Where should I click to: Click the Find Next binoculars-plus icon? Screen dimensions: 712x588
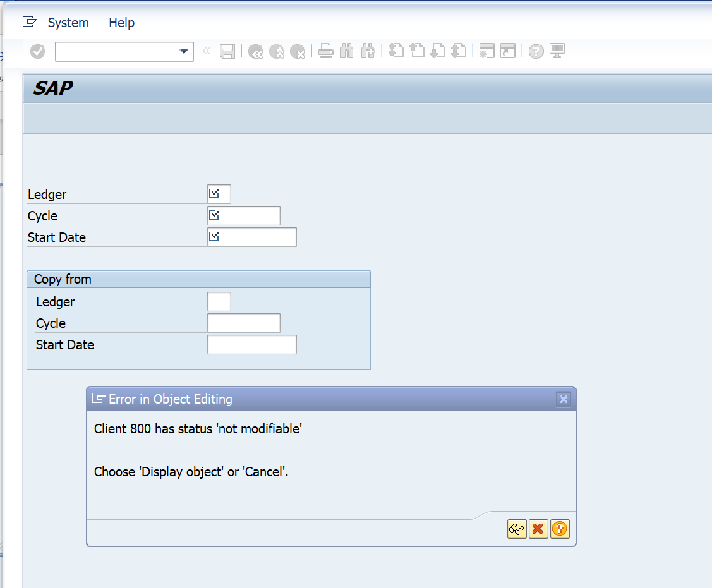click(368, 51)
